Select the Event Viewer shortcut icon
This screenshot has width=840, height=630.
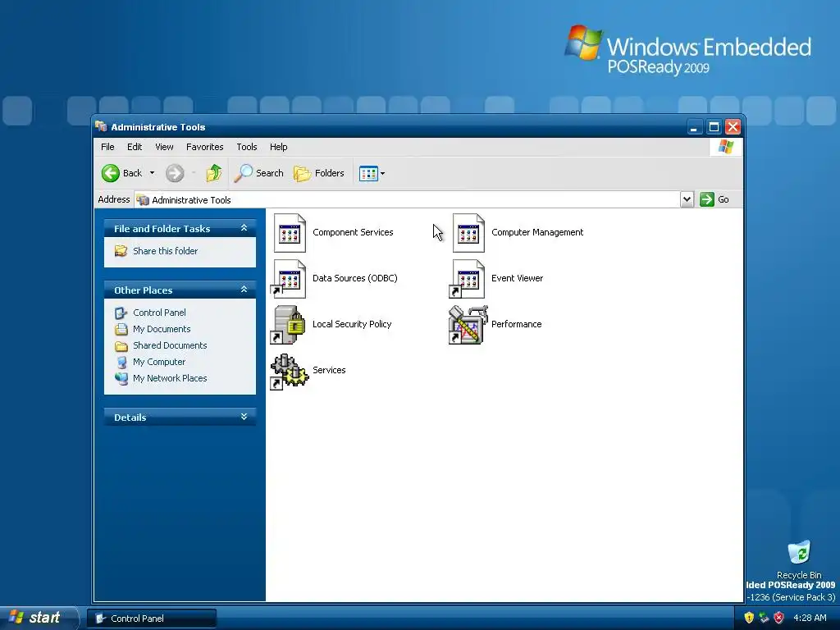point(467,279)
